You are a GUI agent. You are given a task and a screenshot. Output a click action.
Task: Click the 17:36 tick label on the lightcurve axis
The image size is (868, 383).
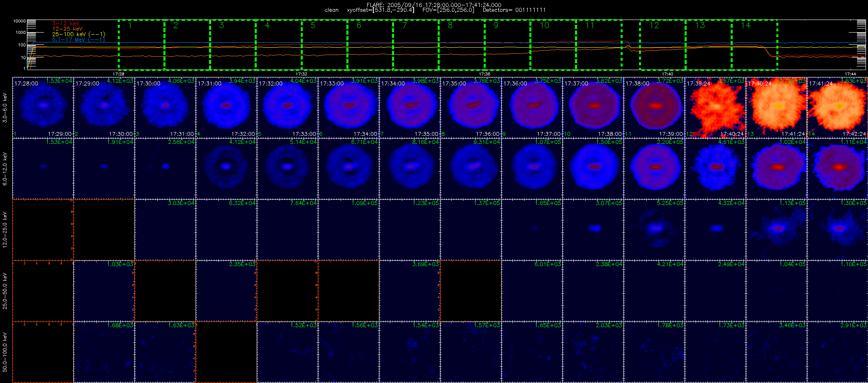click(485, 74)
